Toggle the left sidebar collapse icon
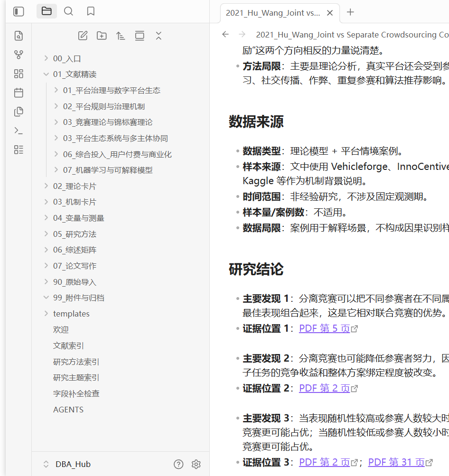Screen dimensions: 449x476 tap(19, 11)
